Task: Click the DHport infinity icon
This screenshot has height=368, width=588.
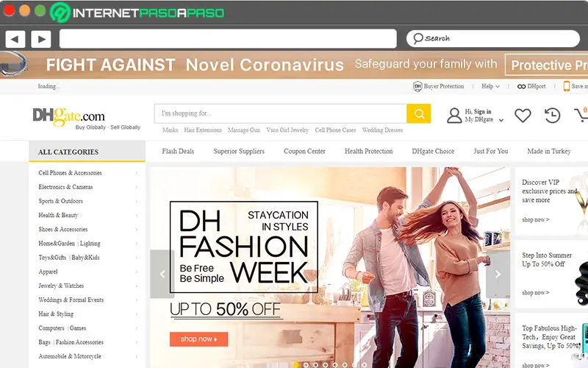Action: pos(521,86)
